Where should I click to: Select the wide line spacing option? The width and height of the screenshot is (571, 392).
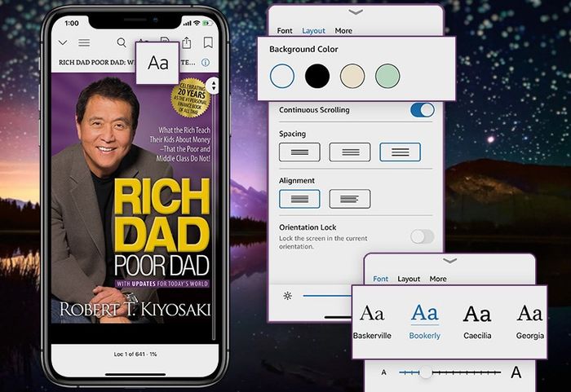click(x=400, y=152)
